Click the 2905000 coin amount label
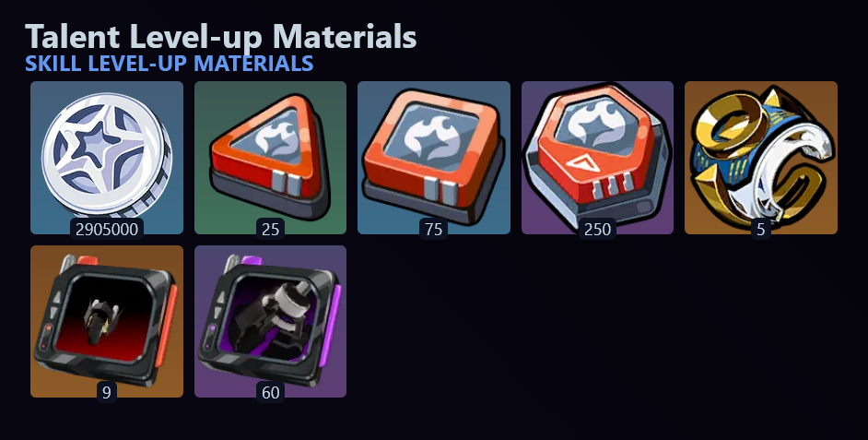 tap(107, 229)
